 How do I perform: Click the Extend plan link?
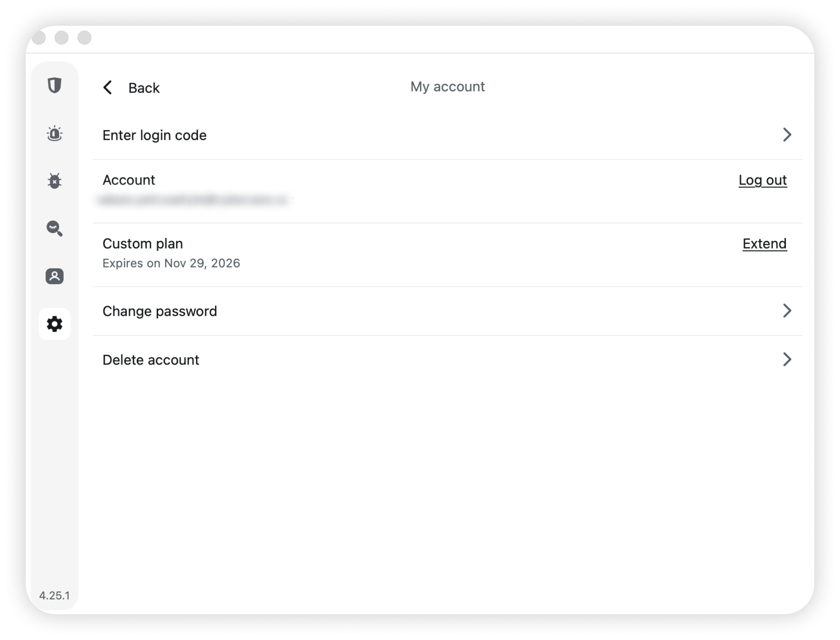click(765, 244)
